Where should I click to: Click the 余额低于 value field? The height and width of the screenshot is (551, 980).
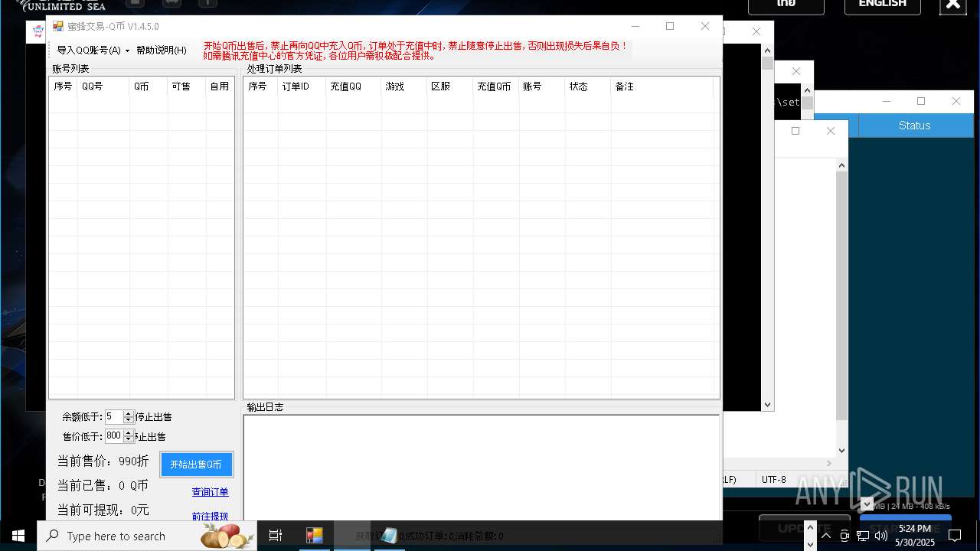[x=114, y=417]
